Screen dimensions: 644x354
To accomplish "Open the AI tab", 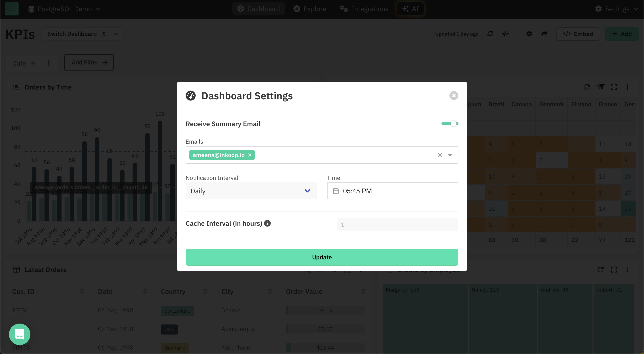I will (x=410, y=9).
